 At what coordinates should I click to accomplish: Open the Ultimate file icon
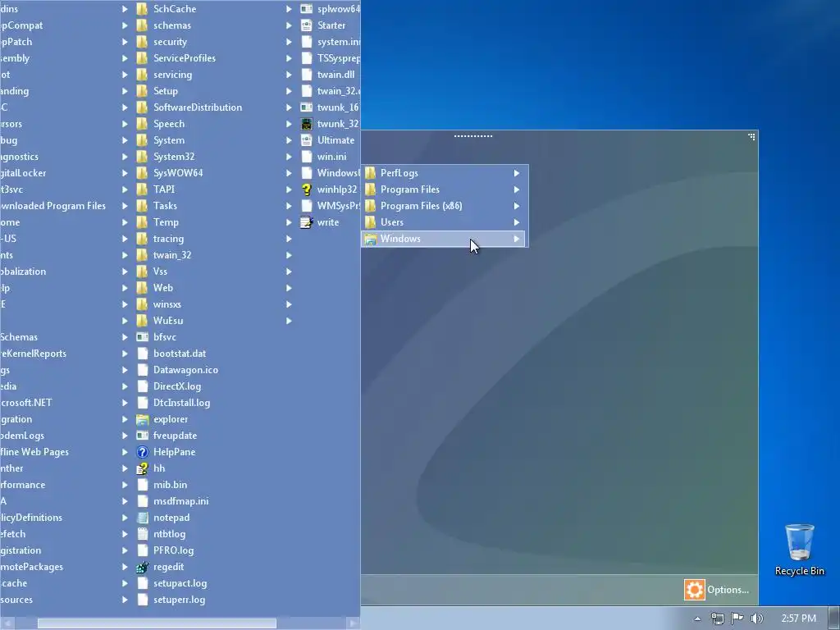pyautogui.click(x=307, y=140)
